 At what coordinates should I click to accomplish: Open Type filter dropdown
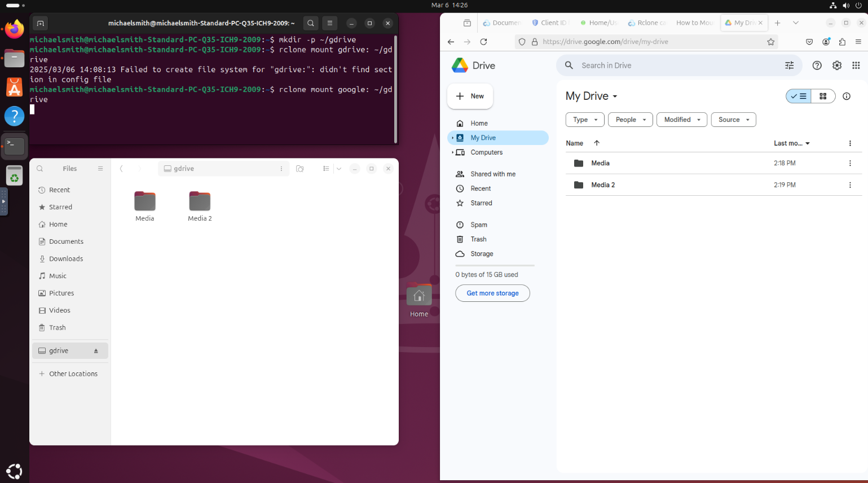pos(585,120)
